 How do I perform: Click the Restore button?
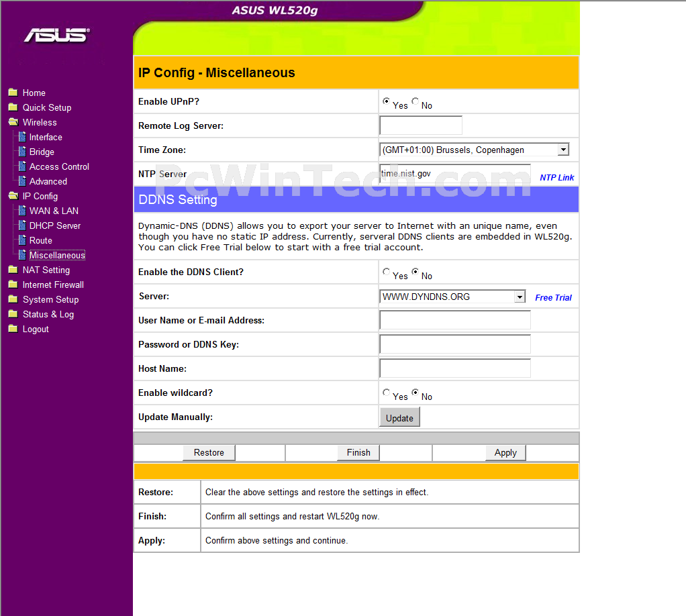[x=209, y=453]
